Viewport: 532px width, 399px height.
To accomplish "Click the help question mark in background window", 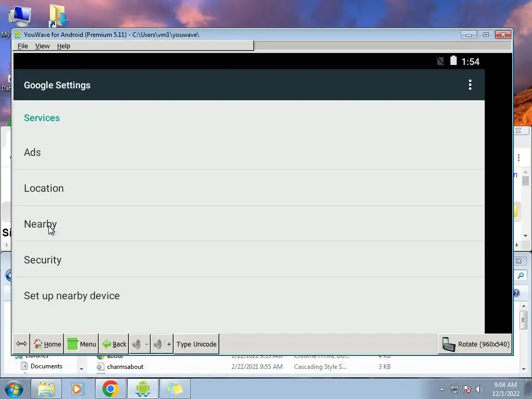I will pyautogui.click(x=516, y=293).
